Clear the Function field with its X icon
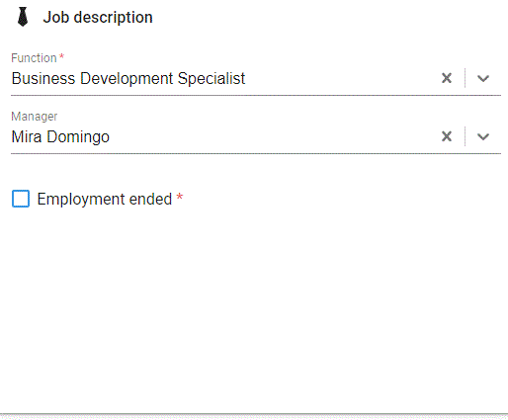This screenshot has width=508, height=420. click(x=447, y=78)
